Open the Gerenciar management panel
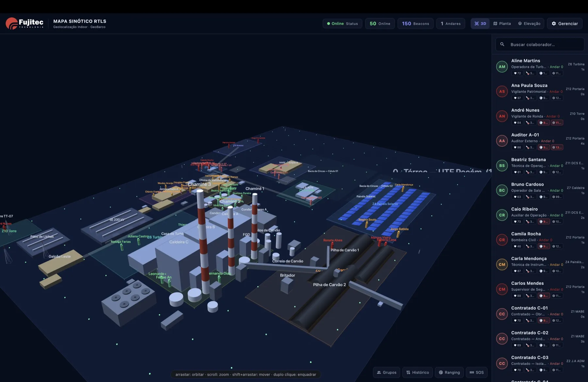 tap(564, 24)
